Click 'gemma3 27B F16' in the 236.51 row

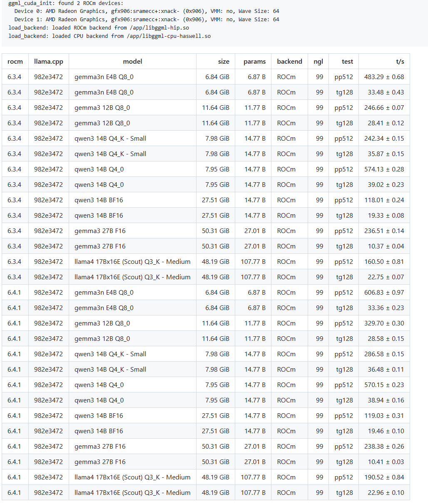(x=100, y=231)
